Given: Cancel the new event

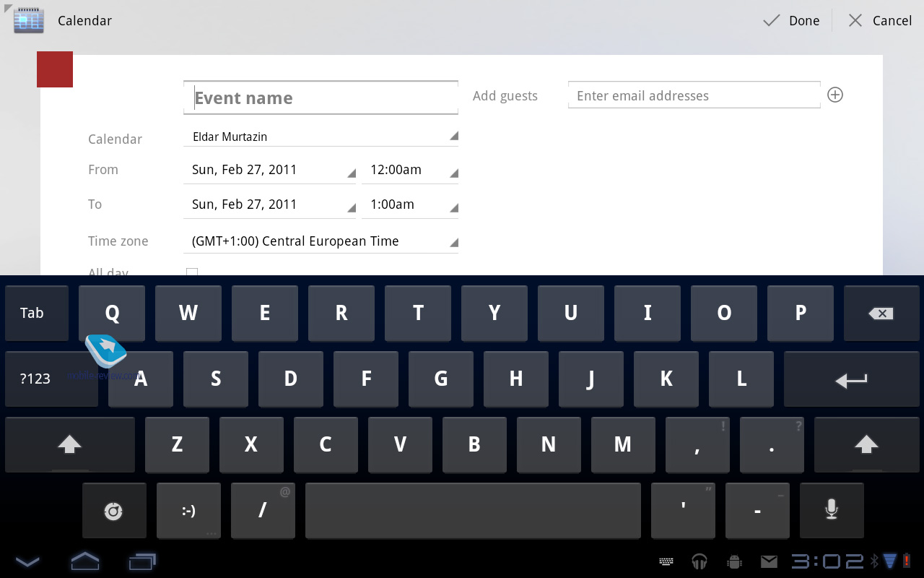Looking at the screenshot, I should click(x=879, y=20).
